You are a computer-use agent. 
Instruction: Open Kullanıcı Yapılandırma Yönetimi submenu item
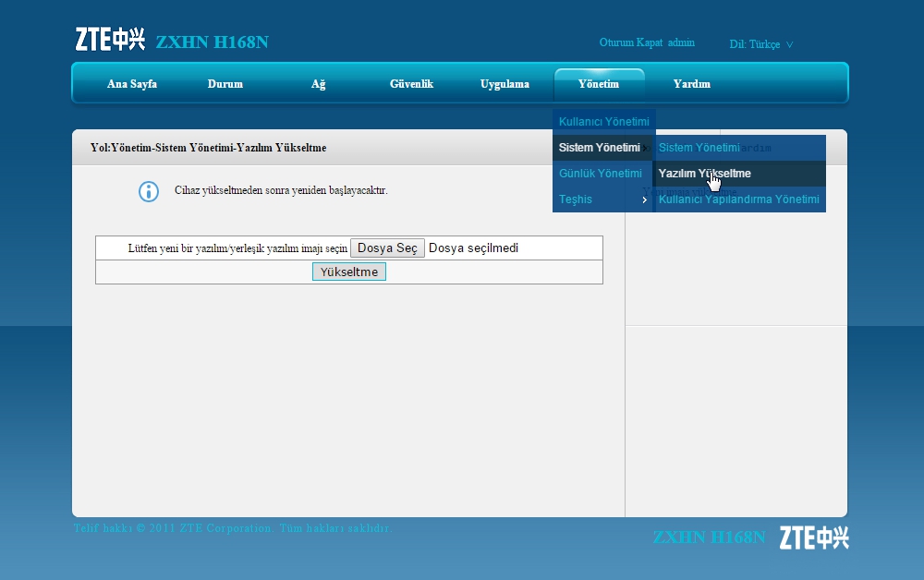click(x=739, y=199)
